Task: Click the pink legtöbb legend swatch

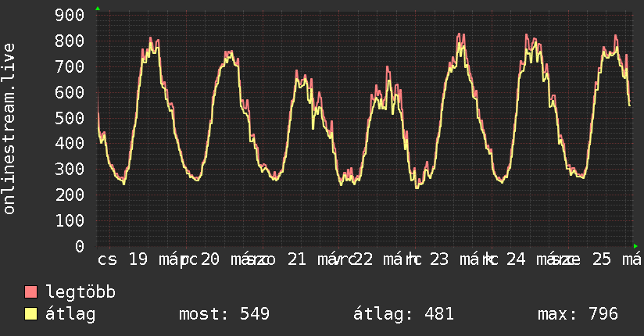Action: [x=30, y=291]
